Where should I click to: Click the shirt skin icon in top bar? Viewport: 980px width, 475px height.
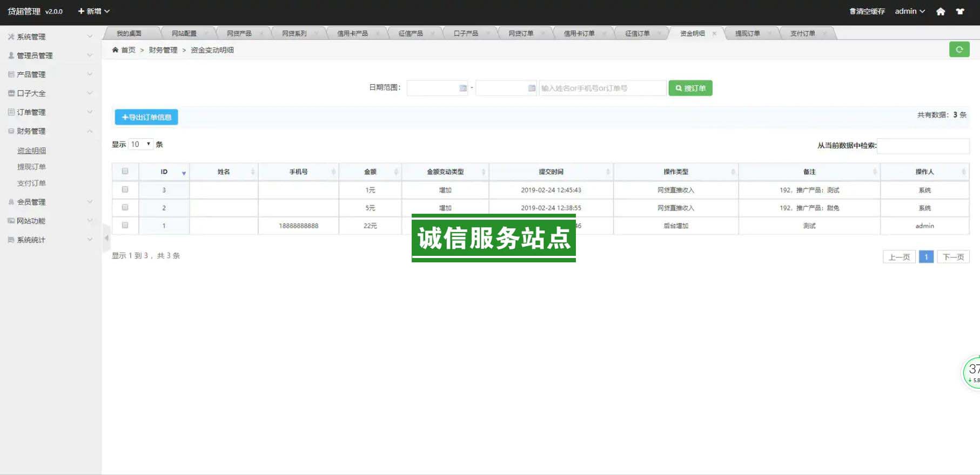pyautogui.click(x=960, y=11)
